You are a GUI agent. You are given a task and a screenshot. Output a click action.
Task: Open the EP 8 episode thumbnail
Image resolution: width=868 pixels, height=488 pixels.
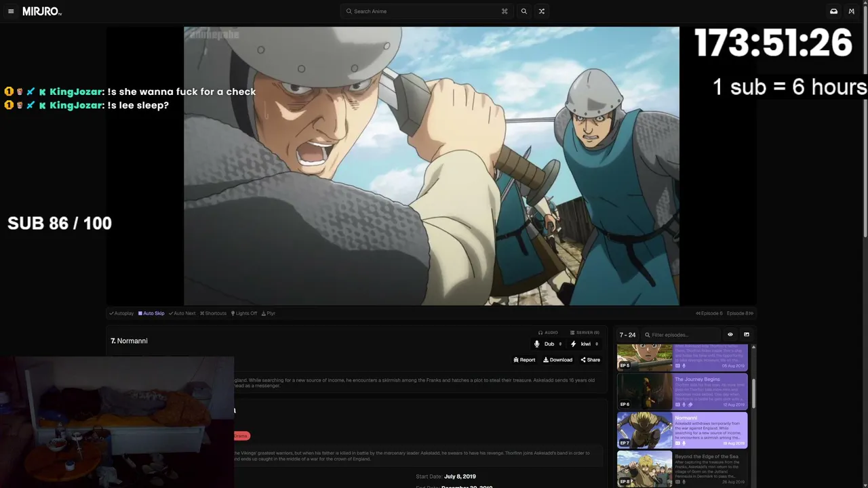[644, 469]
